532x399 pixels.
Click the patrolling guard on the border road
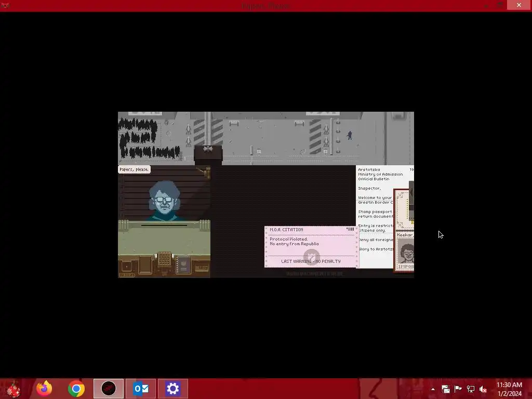pos(350,135)
